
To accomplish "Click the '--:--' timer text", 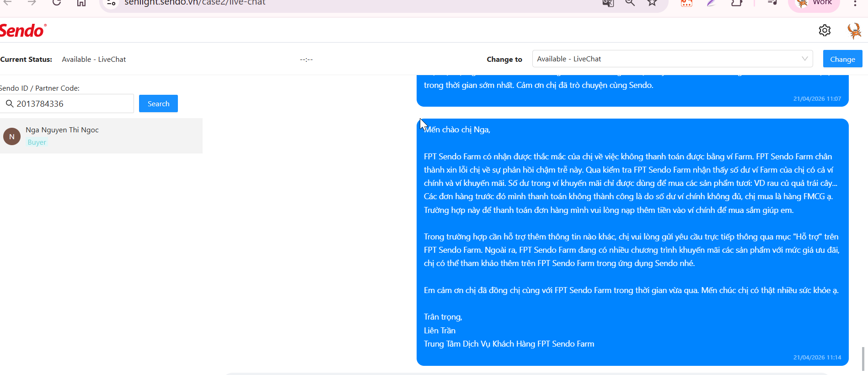I will (306, 60).
